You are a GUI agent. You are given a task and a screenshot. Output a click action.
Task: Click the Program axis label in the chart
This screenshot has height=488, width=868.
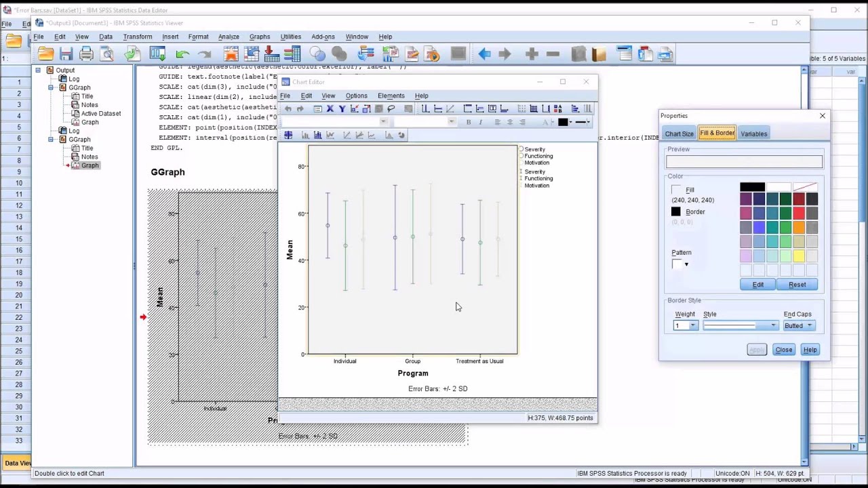point(413,373)
